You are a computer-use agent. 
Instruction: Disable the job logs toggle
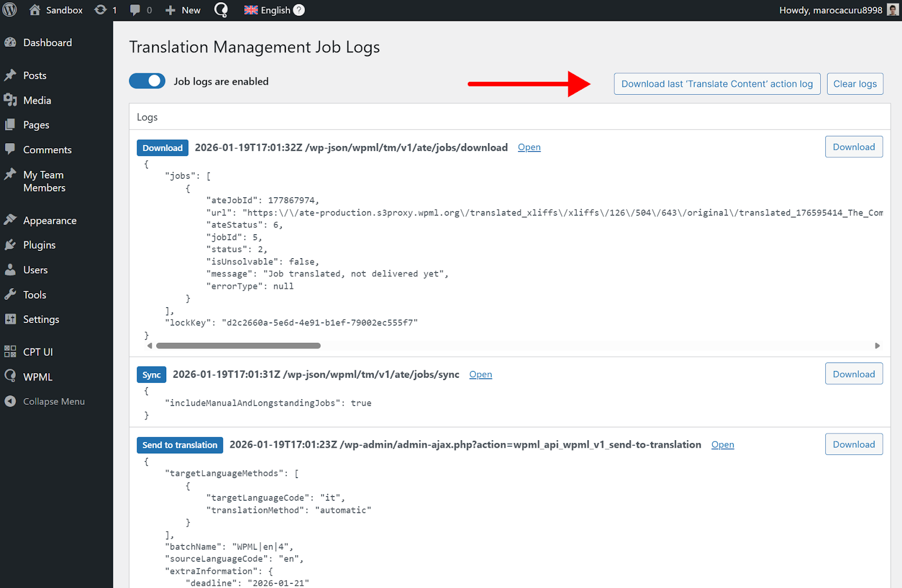click(147, 81)
